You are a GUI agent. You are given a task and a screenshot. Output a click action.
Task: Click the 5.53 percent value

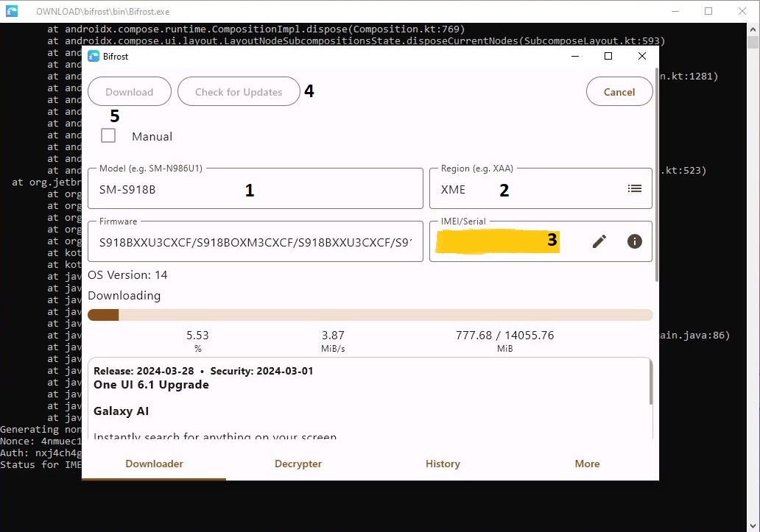tap(197, 335)
